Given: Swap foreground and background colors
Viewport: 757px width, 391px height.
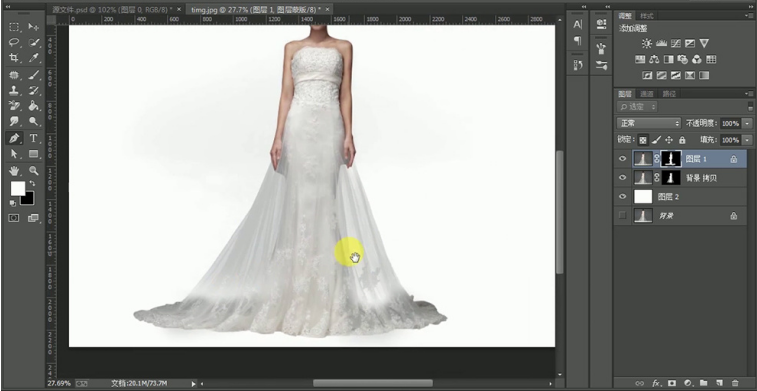Looking at the screenshot, I should [32, 183].
